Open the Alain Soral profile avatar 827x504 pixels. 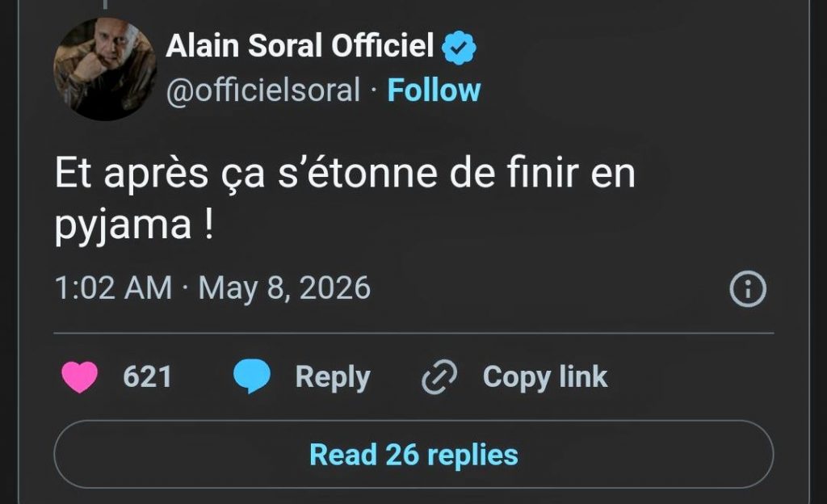[106, 69]
